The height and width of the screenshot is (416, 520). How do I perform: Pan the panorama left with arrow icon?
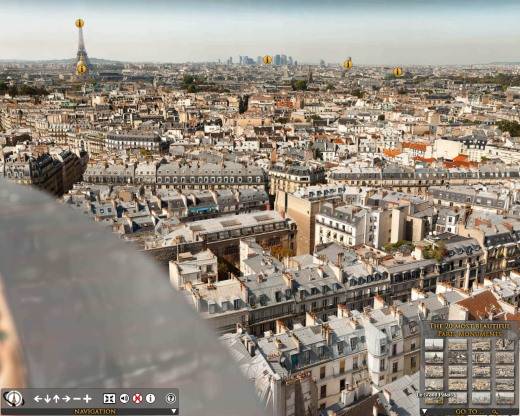click(x=38, y=399)
